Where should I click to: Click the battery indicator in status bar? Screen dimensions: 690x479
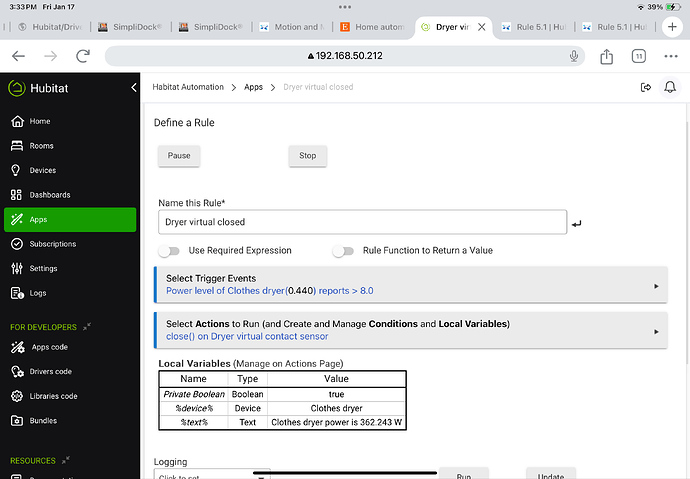pos(673,7)
